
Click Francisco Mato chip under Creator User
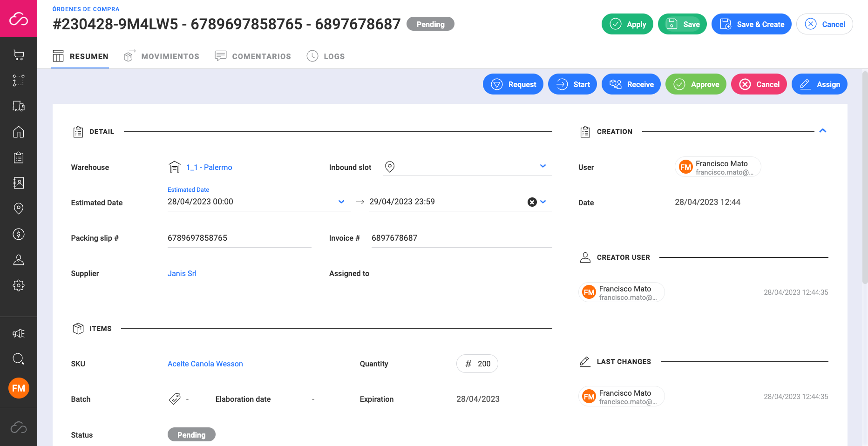[x=621, y=292]
